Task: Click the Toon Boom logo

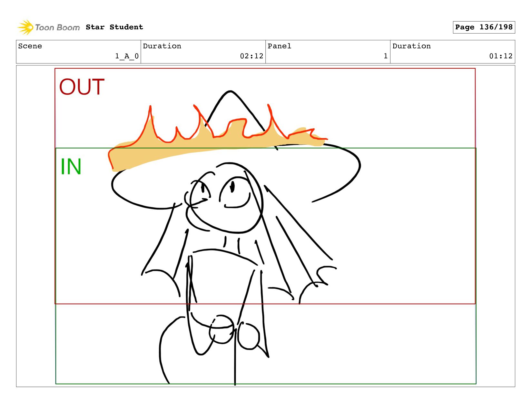Action: [48, 27]
